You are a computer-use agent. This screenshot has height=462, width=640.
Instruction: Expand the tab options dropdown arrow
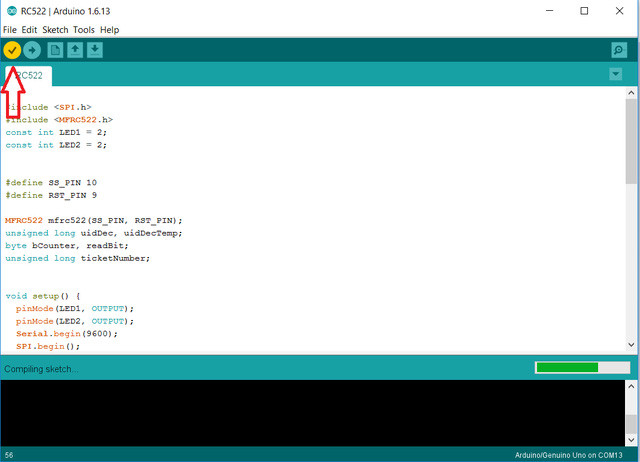click(x=615, y=75)
